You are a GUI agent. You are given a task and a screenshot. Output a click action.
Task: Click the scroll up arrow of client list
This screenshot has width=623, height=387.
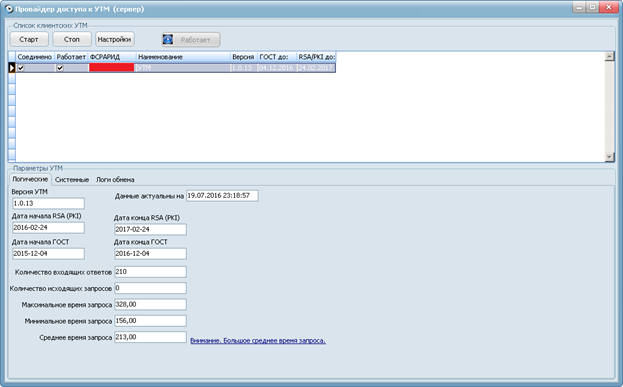click(609, 56)
